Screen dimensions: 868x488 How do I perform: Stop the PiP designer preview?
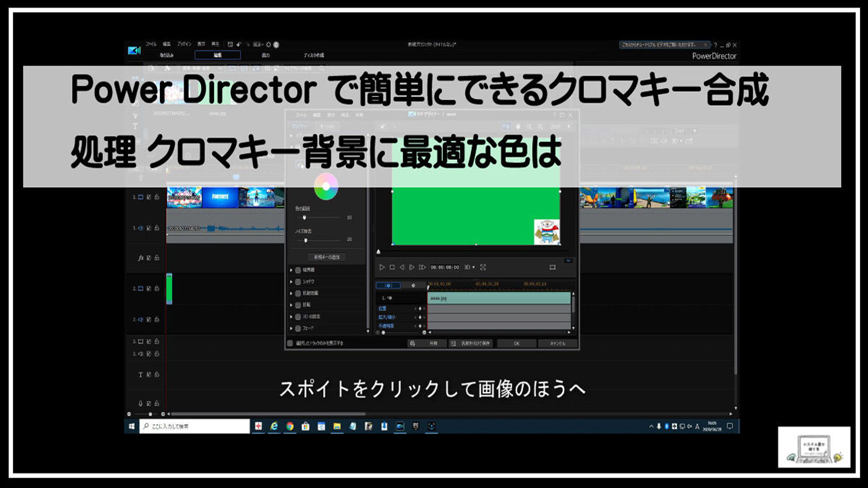pos(392,267)
